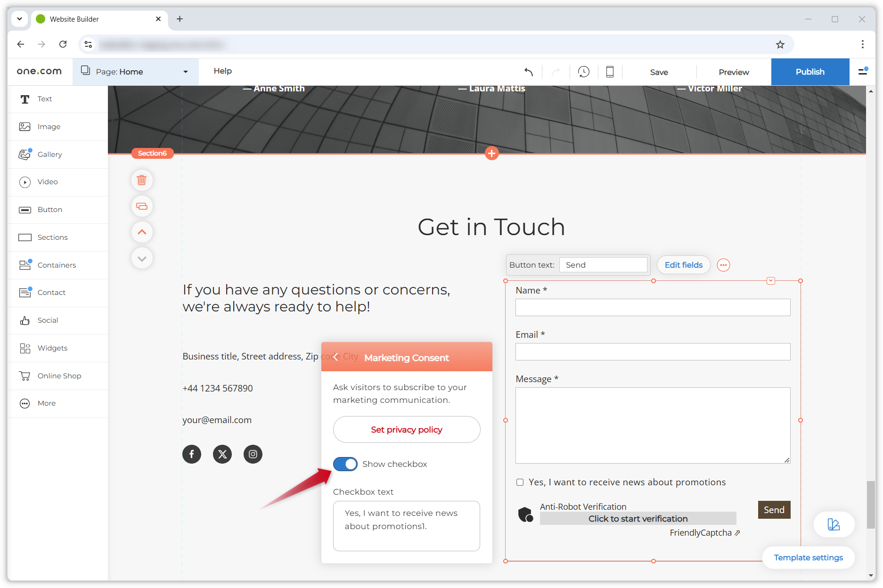The width and height of the screenshot is (883, 588).
Task: Check the receive news promotions checkbox
Action: (520, 482)
